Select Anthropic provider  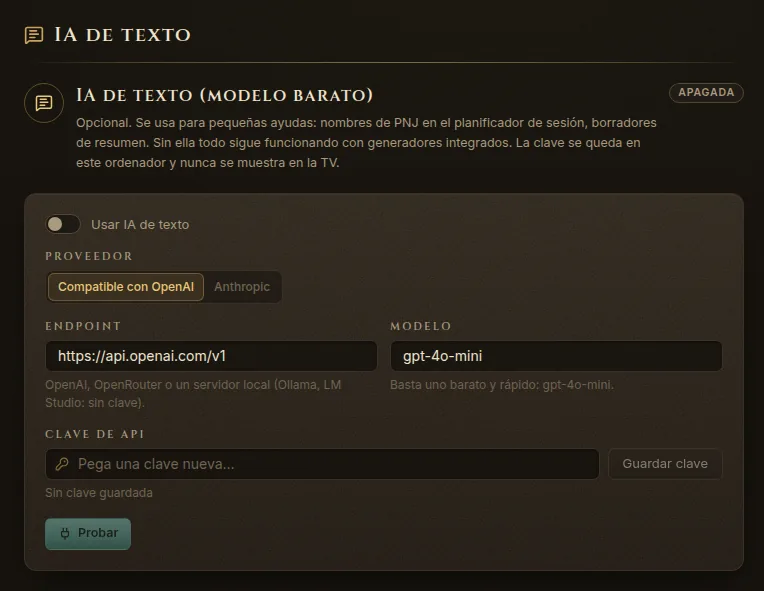[x=242, y=287]
